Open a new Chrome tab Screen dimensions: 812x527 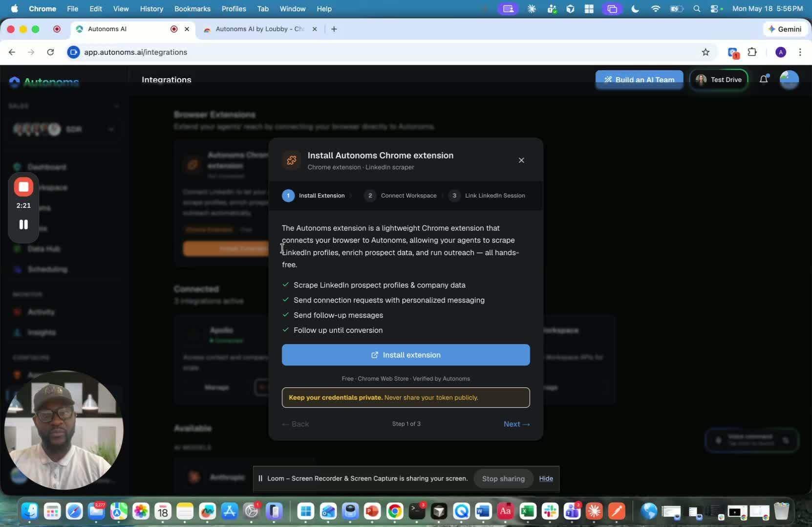click(x=334, y=29)
